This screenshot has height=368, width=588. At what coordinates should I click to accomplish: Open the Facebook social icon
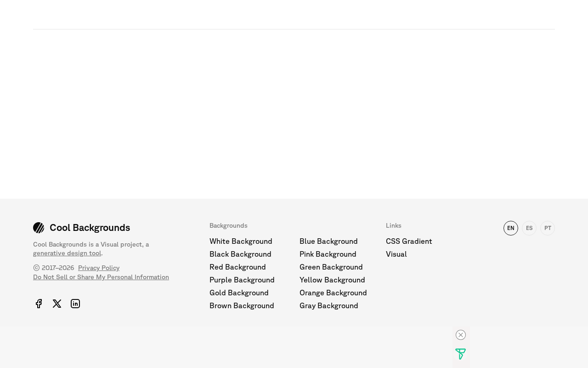pyautogui.click(x=39, y=304)
